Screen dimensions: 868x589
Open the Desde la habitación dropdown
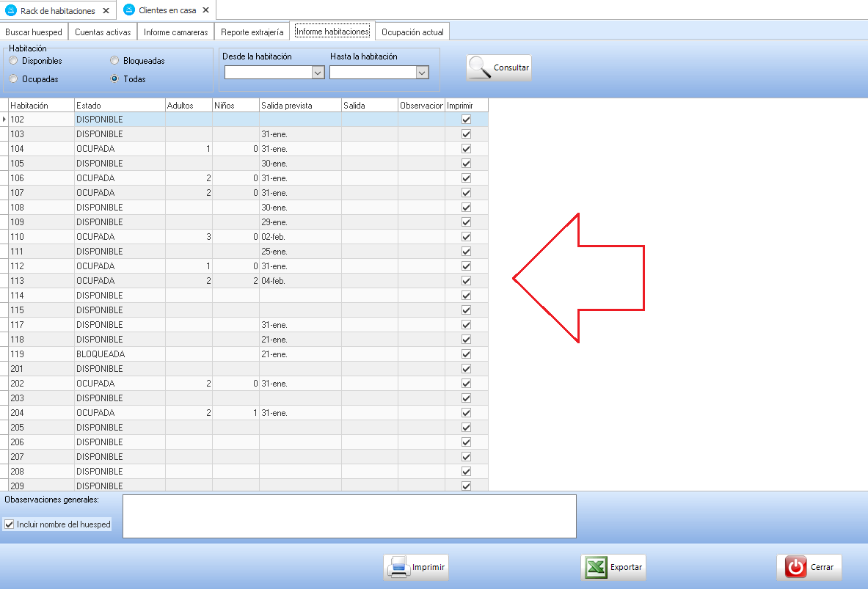point(318,73)
